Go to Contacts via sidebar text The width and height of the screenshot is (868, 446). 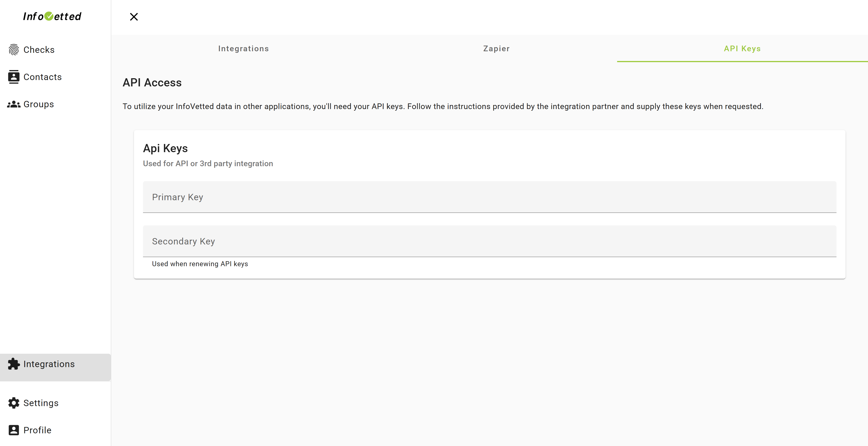click(42, 77)
